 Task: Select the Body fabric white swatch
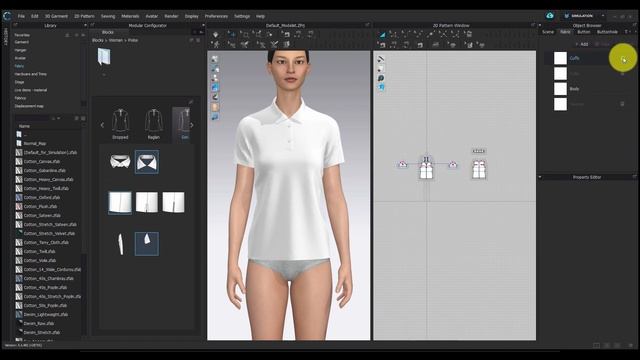[560, 89]
